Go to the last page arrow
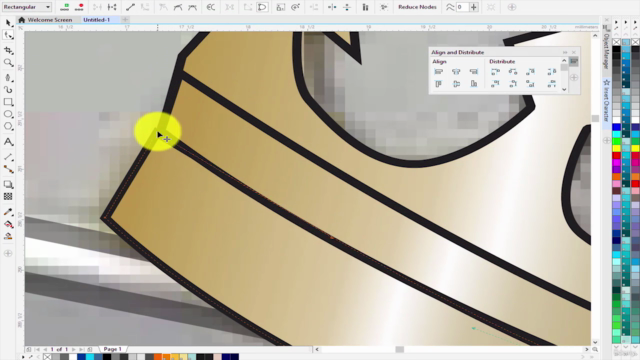The image size is (640, 360). pos(82,349)
